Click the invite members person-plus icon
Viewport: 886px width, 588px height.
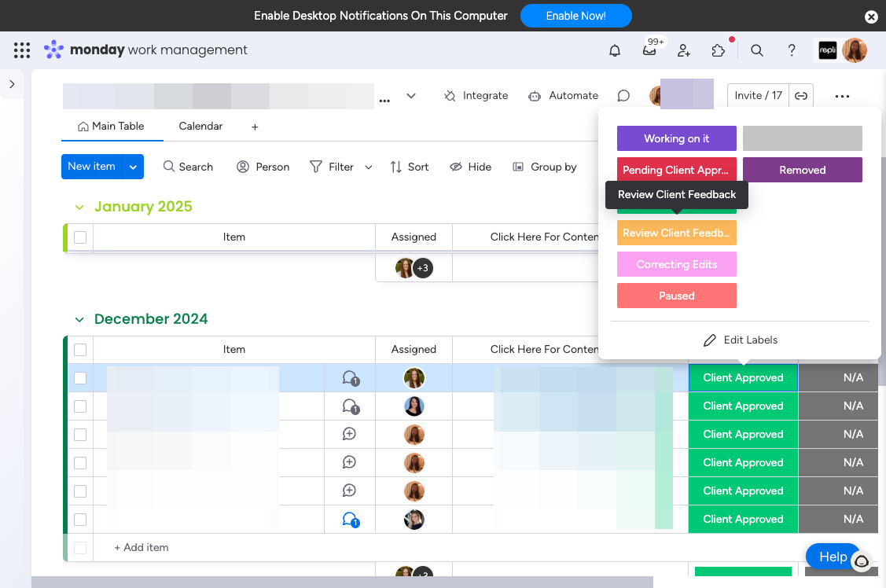(x=684, y=50)
